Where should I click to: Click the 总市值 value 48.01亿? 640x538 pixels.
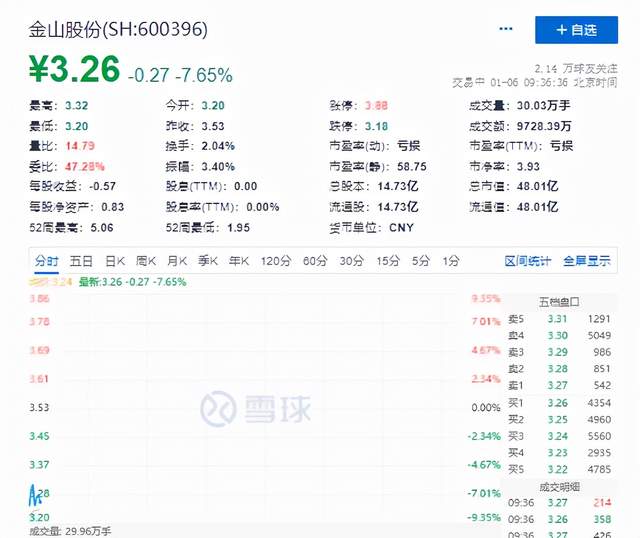537,187
